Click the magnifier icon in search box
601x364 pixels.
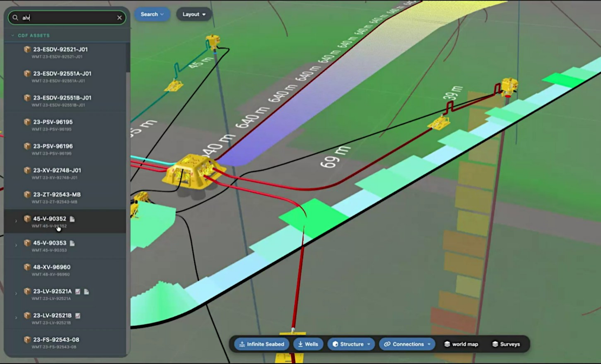[x=15, y=18]
